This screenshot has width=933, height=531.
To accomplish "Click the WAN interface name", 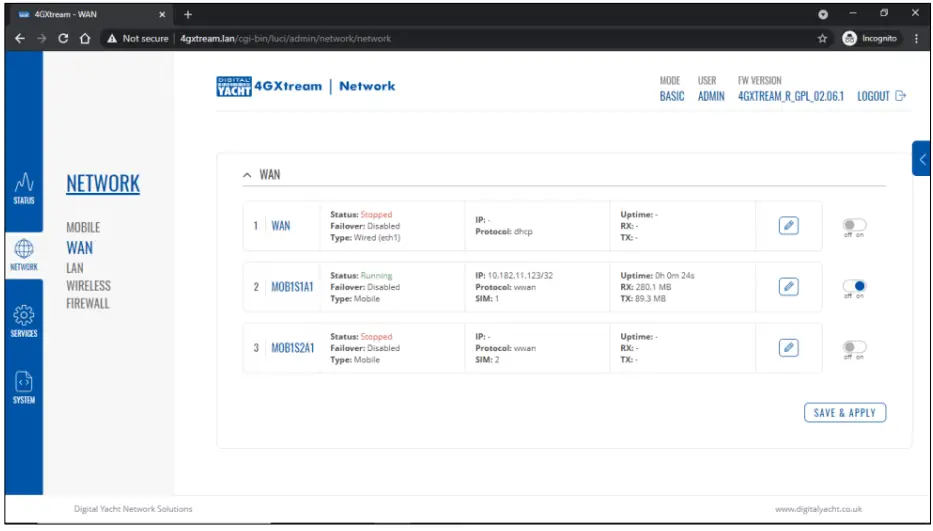I will click(x=281, y=226).
